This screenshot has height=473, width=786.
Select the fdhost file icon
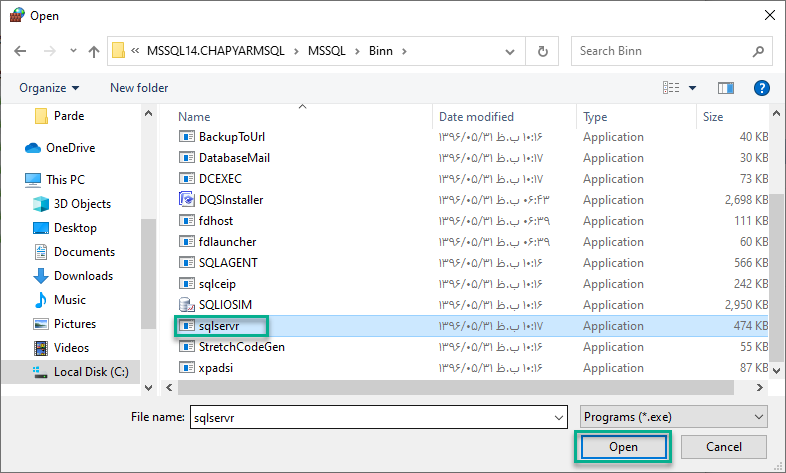pos(186,220)
